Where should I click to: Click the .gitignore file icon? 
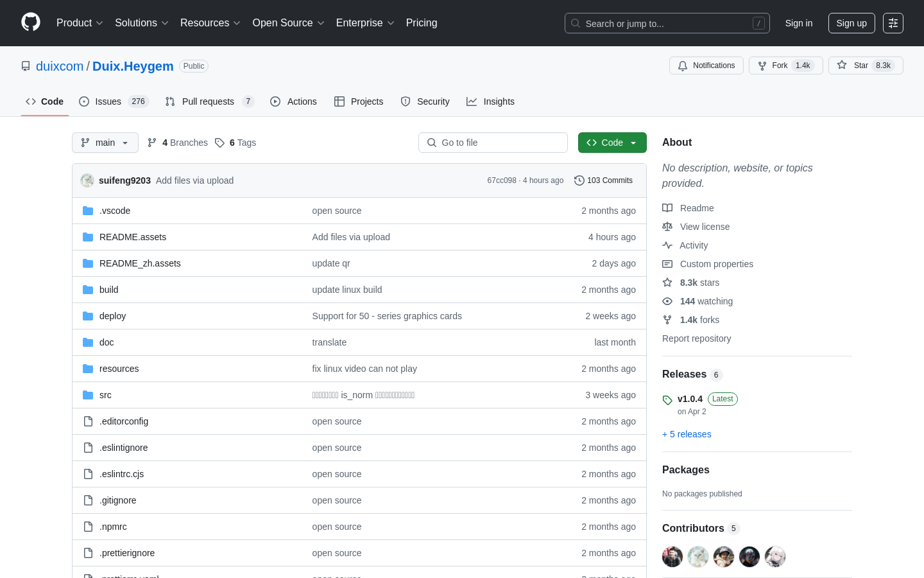coord(88,500)
